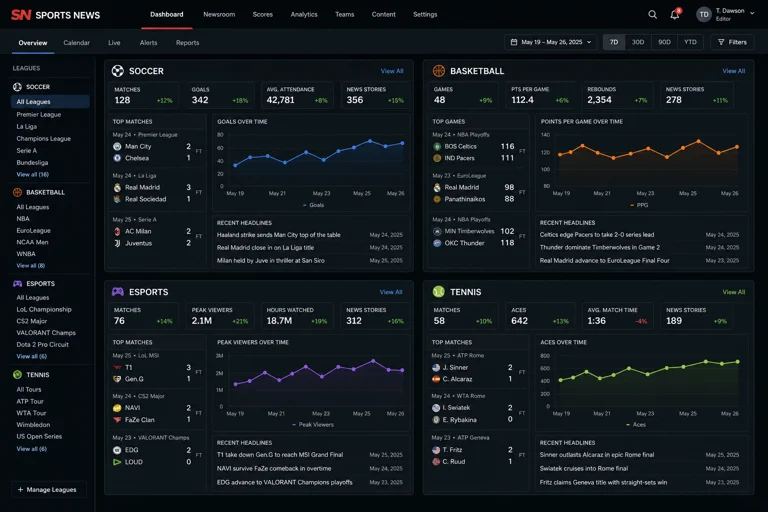This screenshot has width=768, height=512.
Task: Click the Chelsea club crest
Action: 117,158
